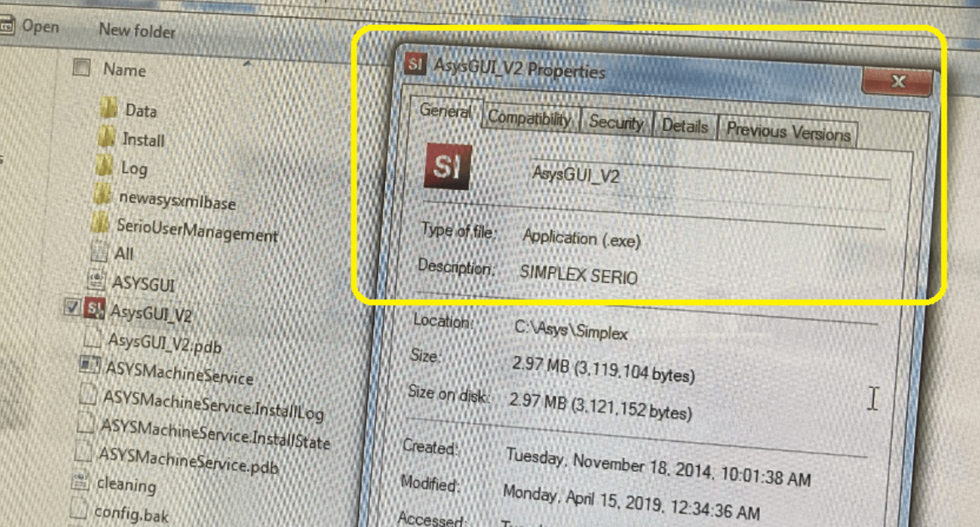Open the Install folder icon
This screenshot has height=527, width=980.
(106, 137)
